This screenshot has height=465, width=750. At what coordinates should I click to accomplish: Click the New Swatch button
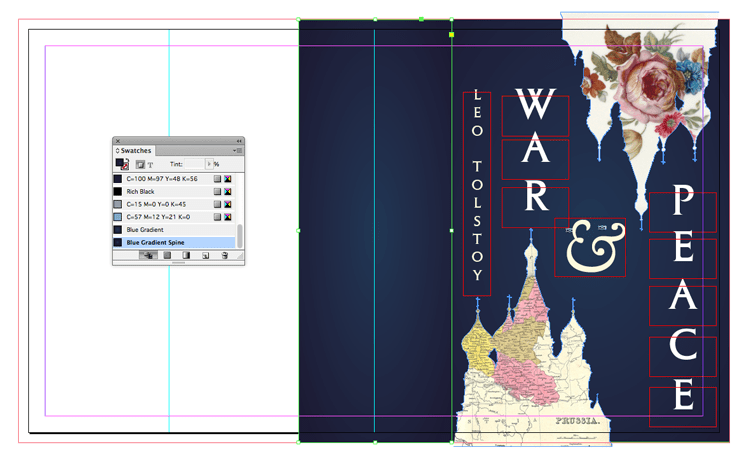(x=205, y=255)
